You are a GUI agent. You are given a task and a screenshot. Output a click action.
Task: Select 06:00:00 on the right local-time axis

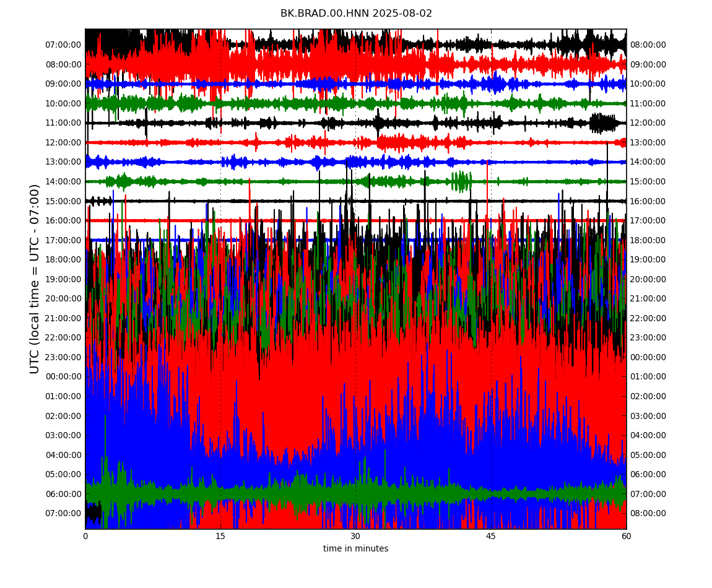(x=648, y=475)
